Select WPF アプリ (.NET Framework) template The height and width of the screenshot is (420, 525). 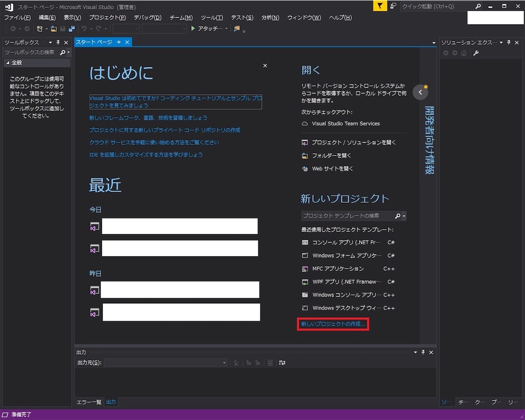click(348, 282)
